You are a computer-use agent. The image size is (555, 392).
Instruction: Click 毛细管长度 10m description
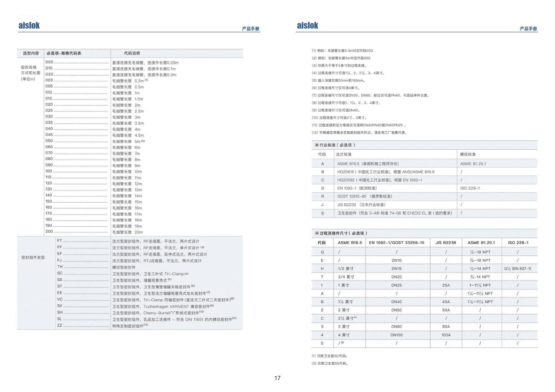tap(127, 172)
